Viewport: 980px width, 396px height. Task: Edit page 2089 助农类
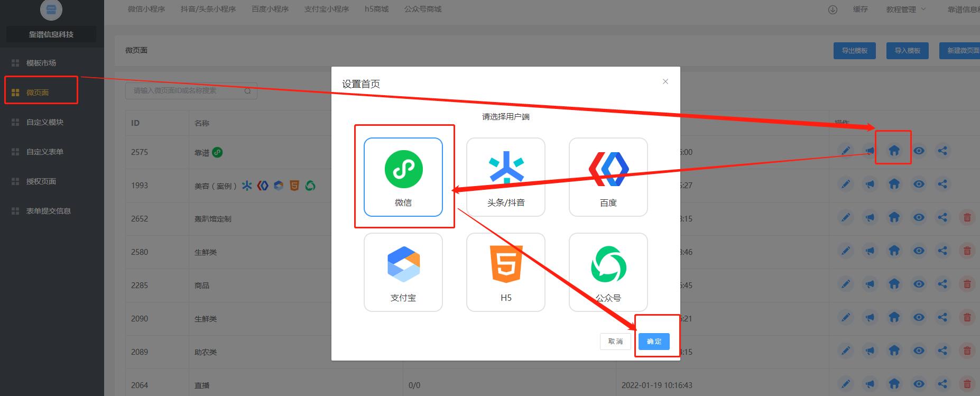pyautogui.click(x=846, y=351)
